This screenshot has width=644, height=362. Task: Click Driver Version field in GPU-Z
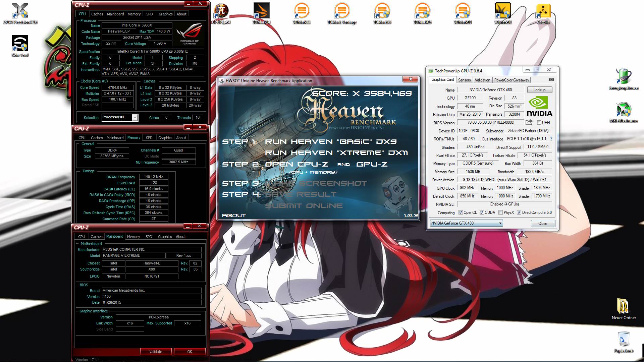tap(504, 180)
